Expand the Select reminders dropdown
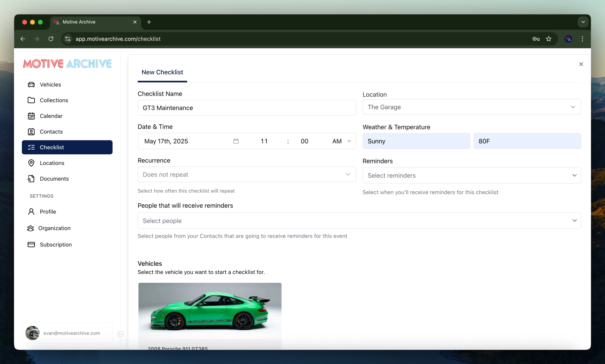Viewport: 605px width, 364px height. [471, 175]
